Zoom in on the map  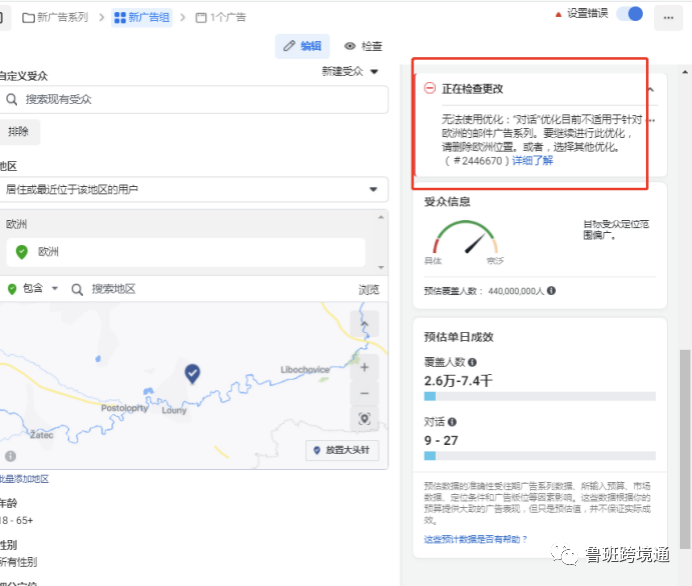(365, 368)
